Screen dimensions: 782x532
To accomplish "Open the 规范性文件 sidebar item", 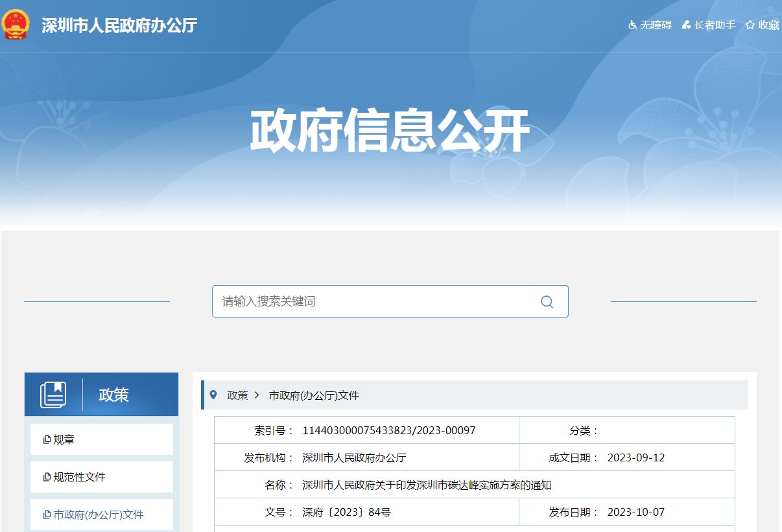I will [79, 478].
